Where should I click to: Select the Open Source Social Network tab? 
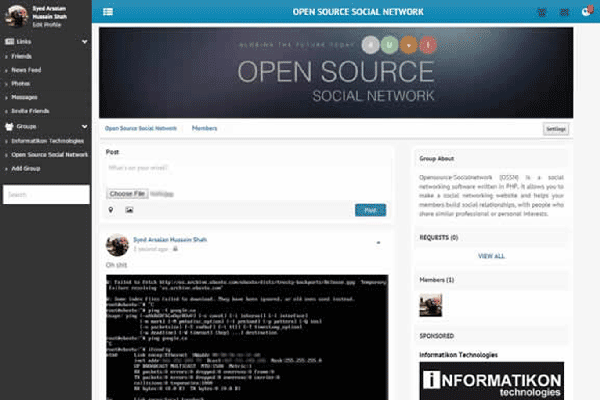141,129
